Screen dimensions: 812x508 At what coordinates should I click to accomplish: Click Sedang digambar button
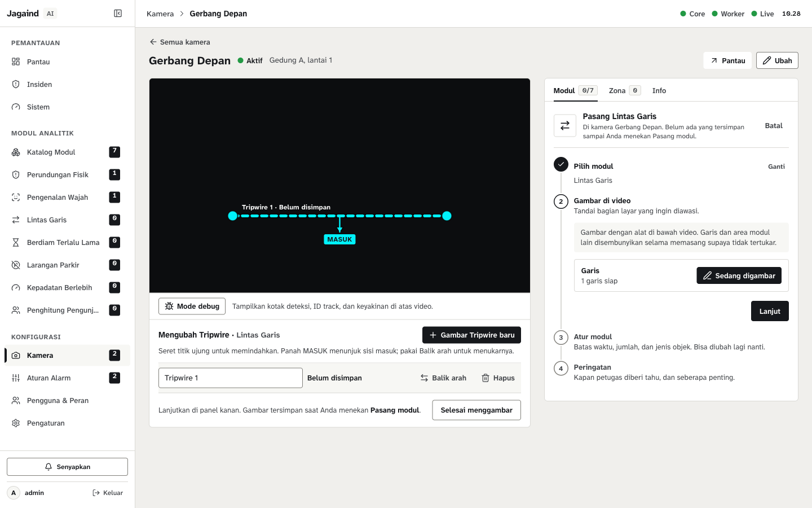click(739, 275)
